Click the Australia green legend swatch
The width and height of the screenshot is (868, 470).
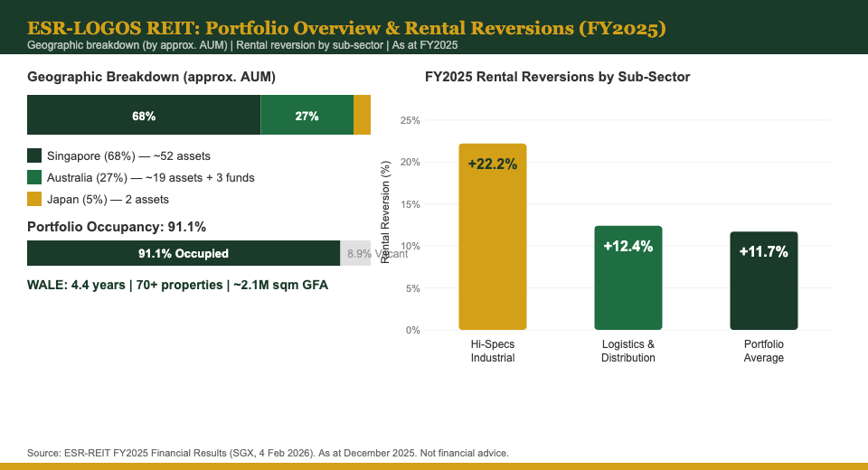[34, 177]
